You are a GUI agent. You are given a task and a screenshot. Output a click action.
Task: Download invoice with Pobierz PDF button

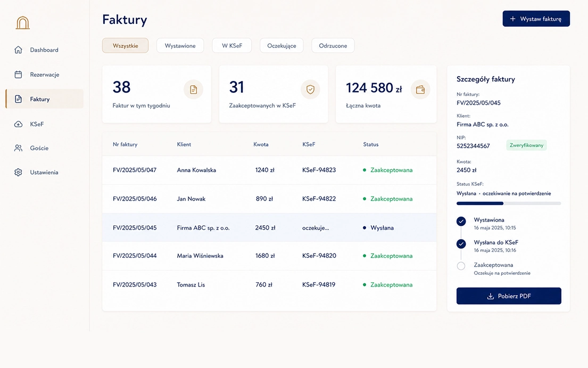pos(509,296)
